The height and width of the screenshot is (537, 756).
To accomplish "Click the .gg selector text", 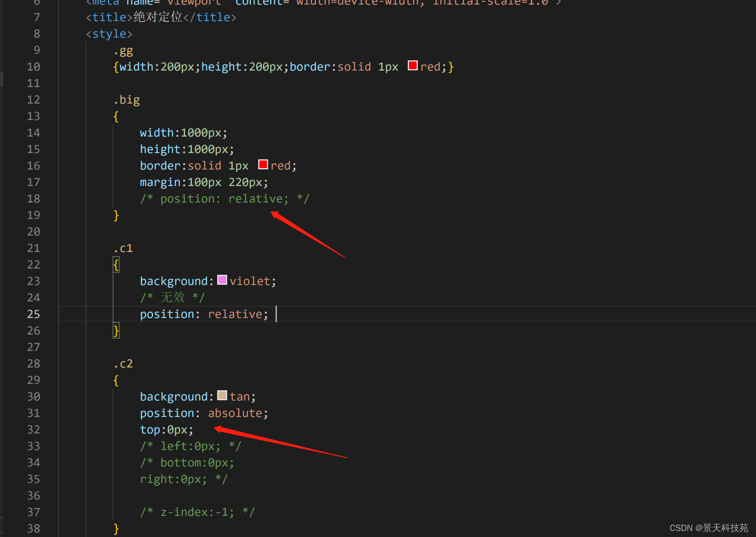I will (x=123, y=51).
